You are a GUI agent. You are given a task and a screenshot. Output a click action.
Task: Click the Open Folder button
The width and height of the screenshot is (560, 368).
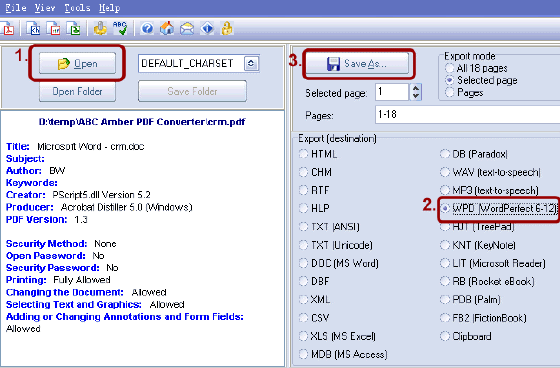(78, 91)
